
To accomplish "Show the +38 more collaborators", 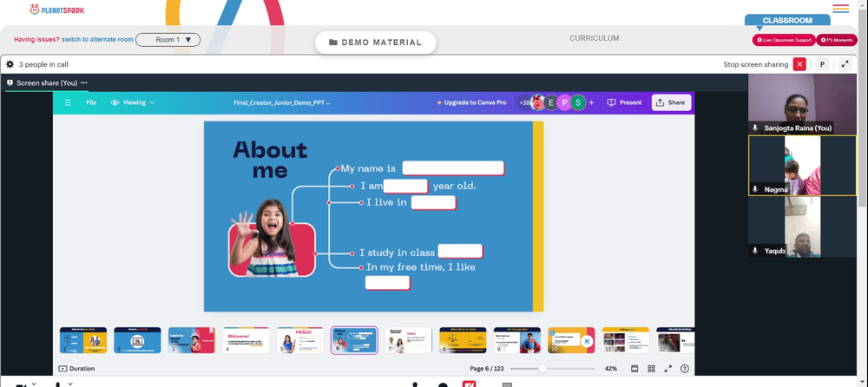I will [523, 102].
